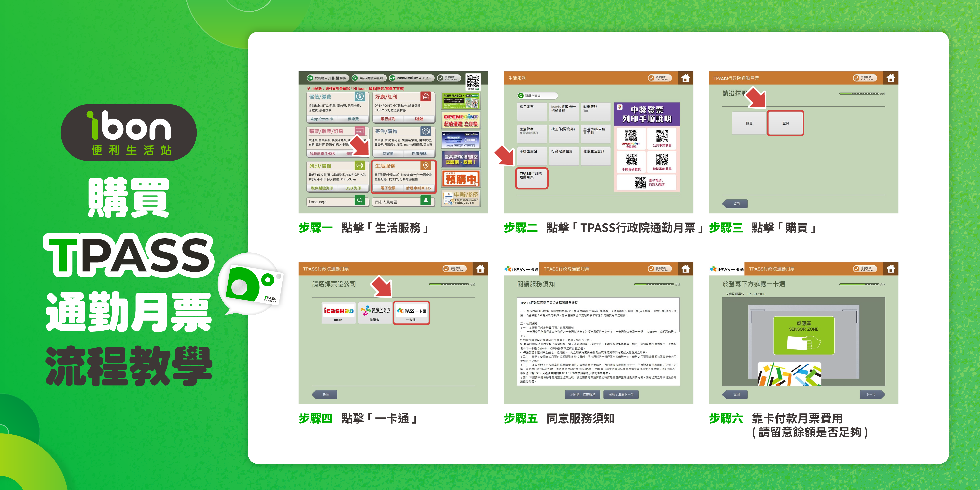The image size is (980, 490).
Task: Tap 購買 button
Action: [x=749, y=123]
